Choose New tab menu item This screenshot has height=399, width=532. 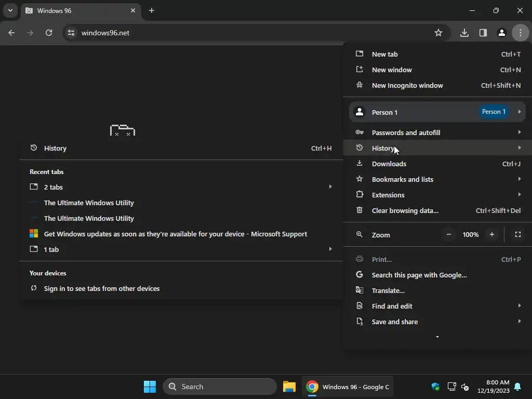437,54
